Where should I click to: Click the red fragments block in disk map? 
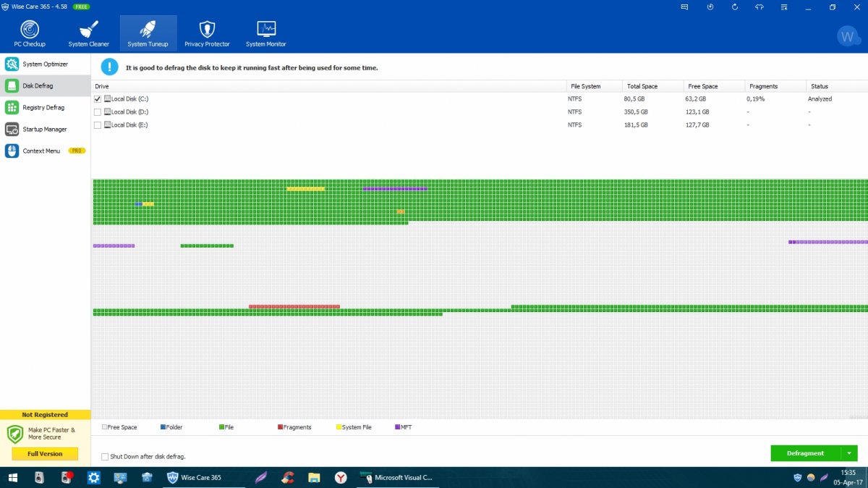pyautogui.click(x=294, y=306)
